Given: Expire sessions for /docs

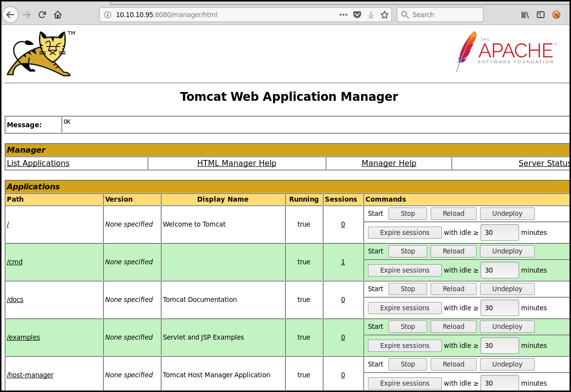Looking at the screenshot, I should pos(405,308).
